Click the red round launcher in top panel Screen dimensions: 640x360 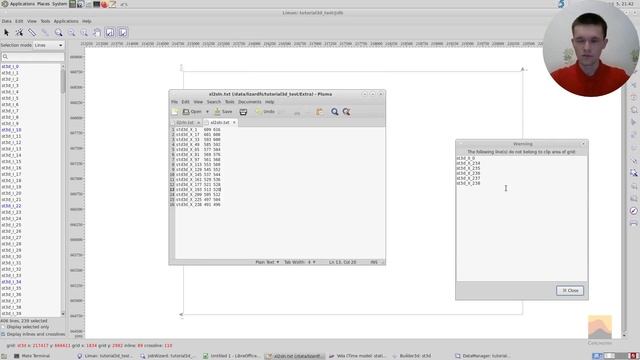[x=104, y=4]
